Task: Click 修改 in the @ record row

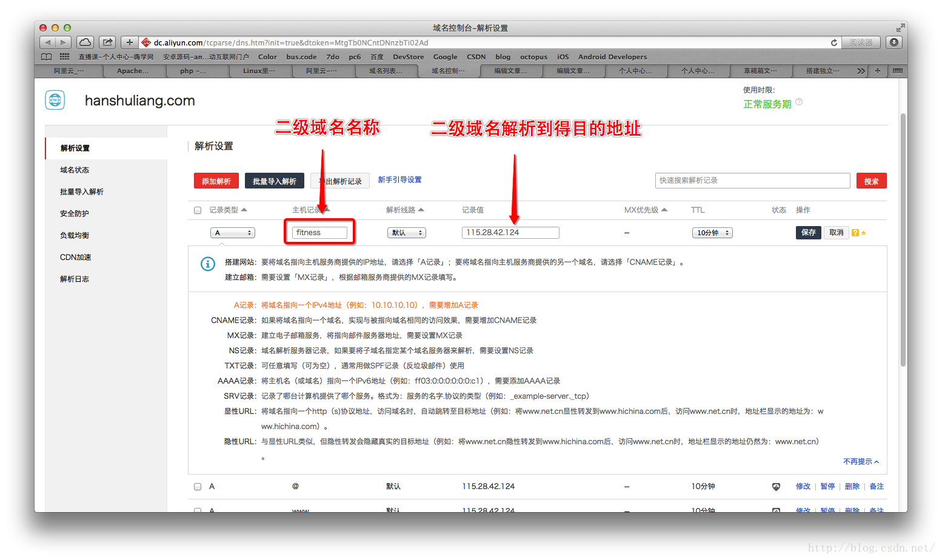Action: click(803, 487)
